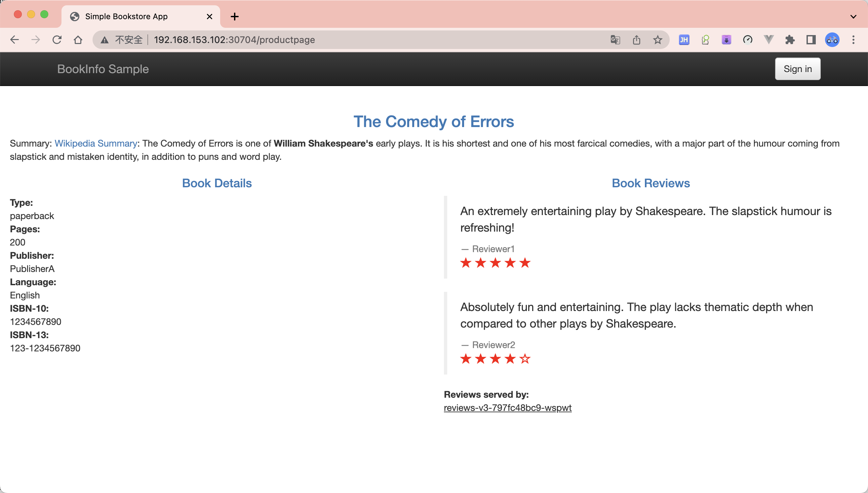Open the Google Translate icon
Viewport: 868px width, 493px height.
coord(615,40)
